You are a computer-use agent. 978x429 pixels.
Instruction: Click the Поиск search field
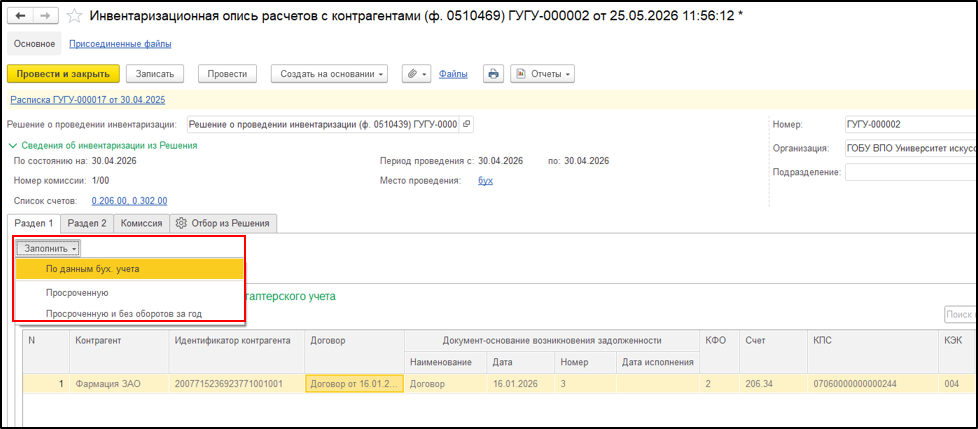pos(961,315)
